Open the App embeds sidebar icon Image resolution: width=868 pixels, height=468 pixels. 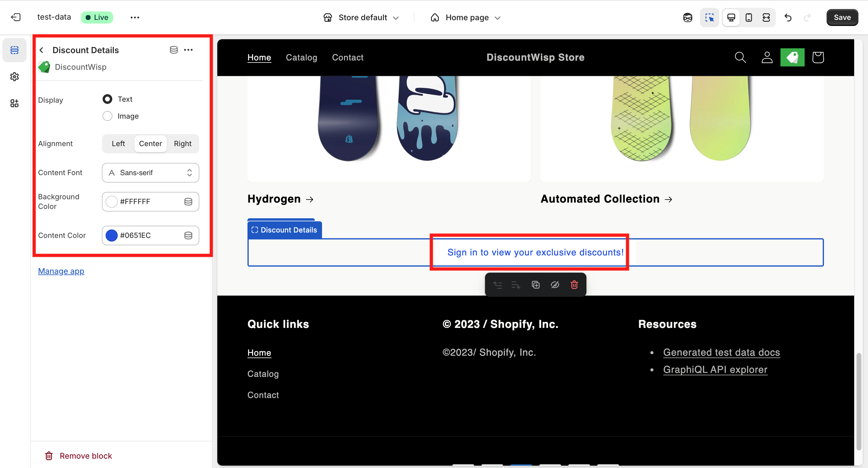[14, 103]
